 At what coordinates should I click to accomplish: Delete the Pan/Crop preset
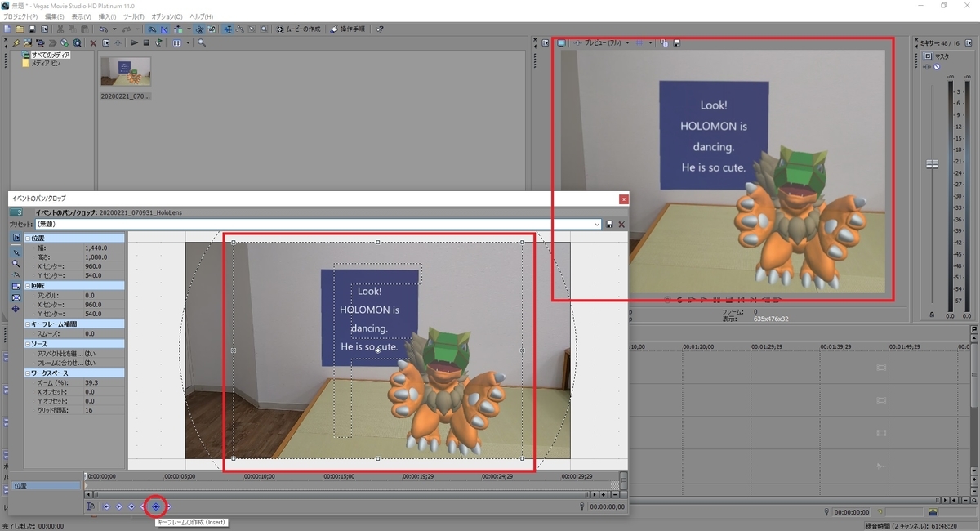click(x=621, y=224)
